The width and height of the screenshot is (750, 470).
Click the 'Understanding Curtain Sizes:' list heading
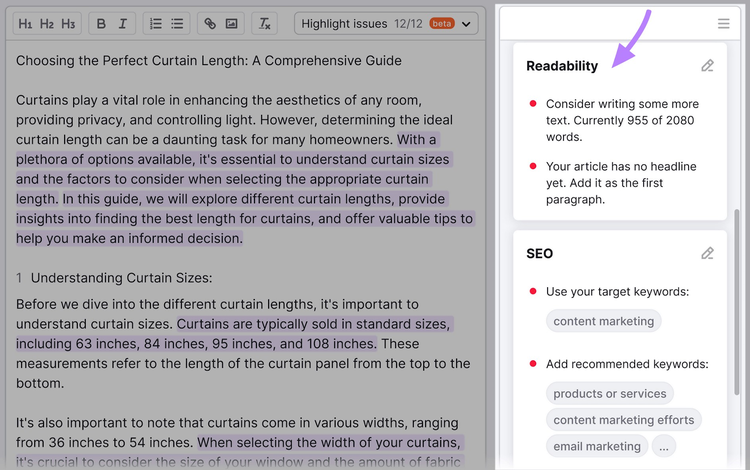(121, 278)
